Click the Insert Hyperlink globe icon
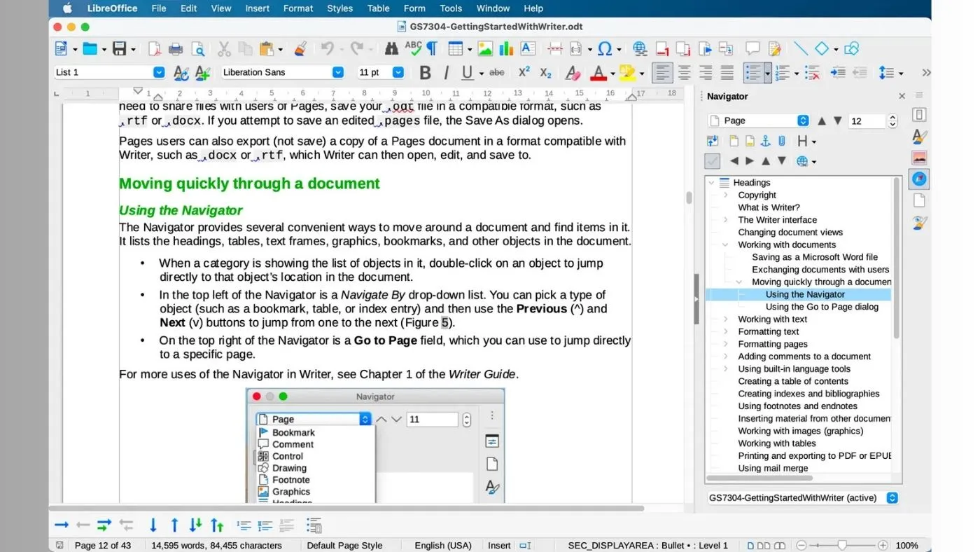The height and width of the screenshot is (552, 980). coord(640,49)
